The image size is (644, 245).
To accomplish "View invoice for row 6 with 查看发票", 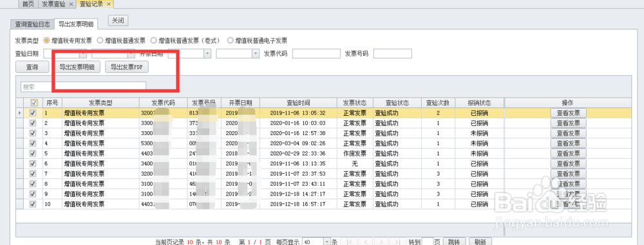I will tap(569, 163).
